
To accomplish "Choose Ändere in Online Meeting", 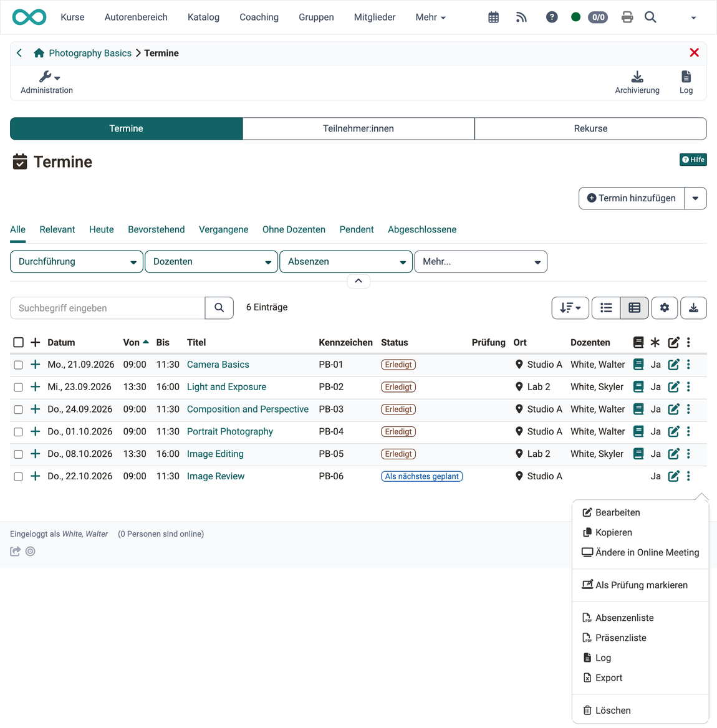I will [x=640, y=552].
